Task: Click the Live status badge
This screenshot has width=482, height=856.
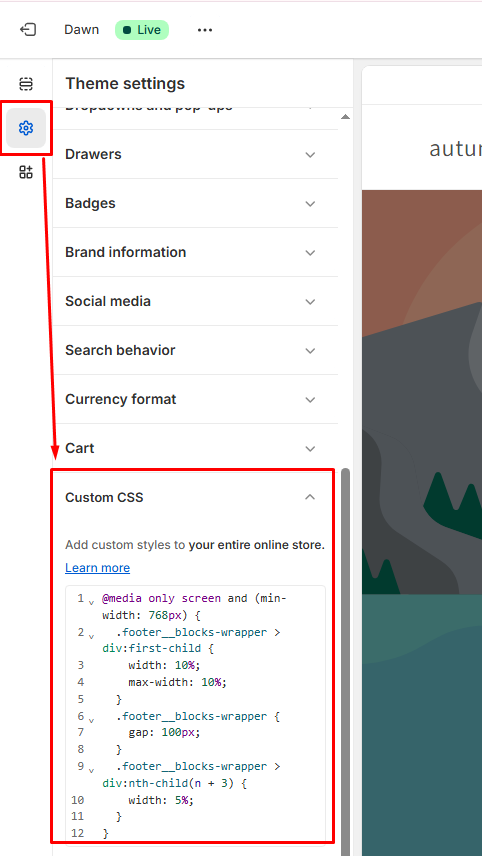Action: click(142, 30)
